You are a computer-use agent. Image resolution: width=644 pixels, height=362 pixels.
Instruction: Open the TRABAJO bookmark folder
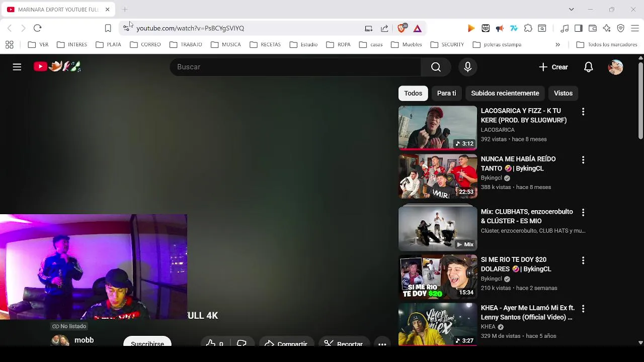coord(186,45)
